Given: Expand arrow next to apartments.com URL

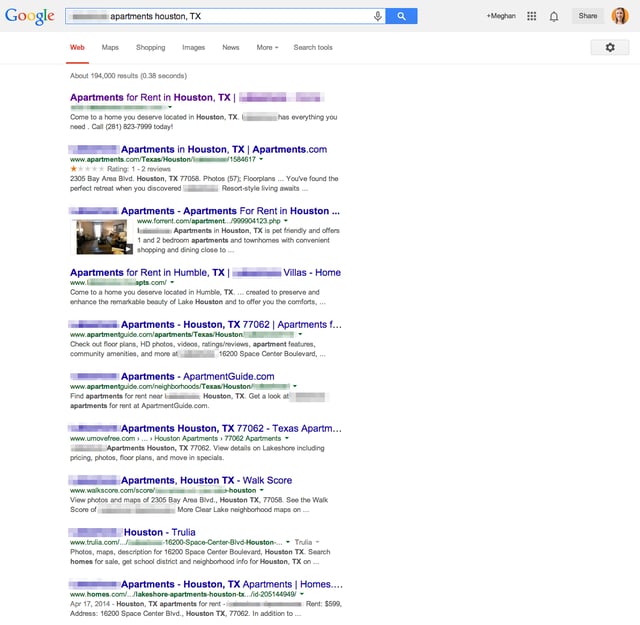Looking at the screenshot, I should pyautogui.click(x=261, y=159).
